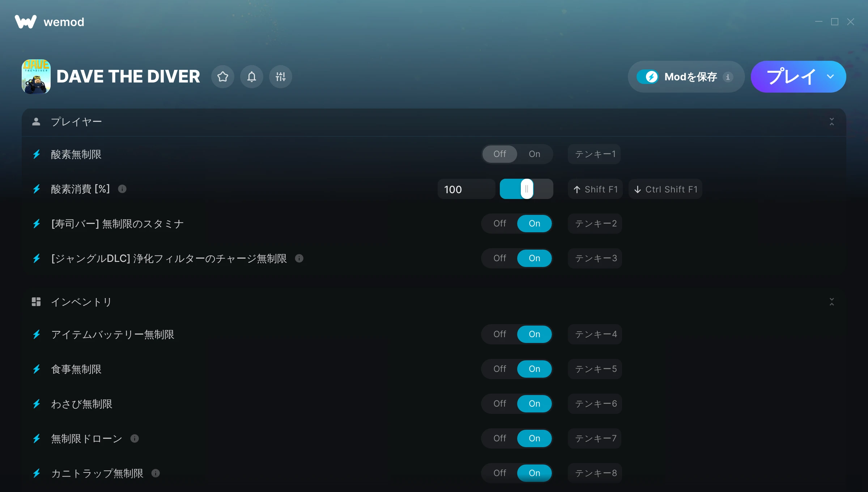868x492 pixels.
Task: Turn Off わさび無制限
Action: click(x=500, y=404)
